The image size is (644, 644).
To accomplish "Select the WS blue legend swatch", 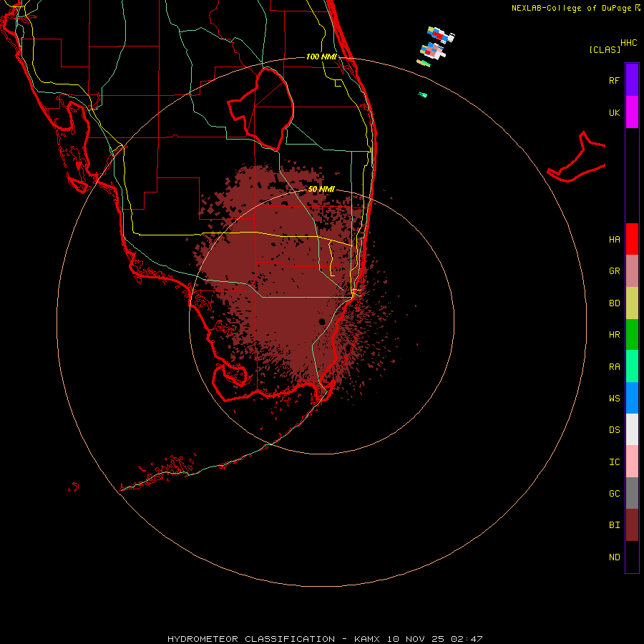I will (x=632, y=398).
